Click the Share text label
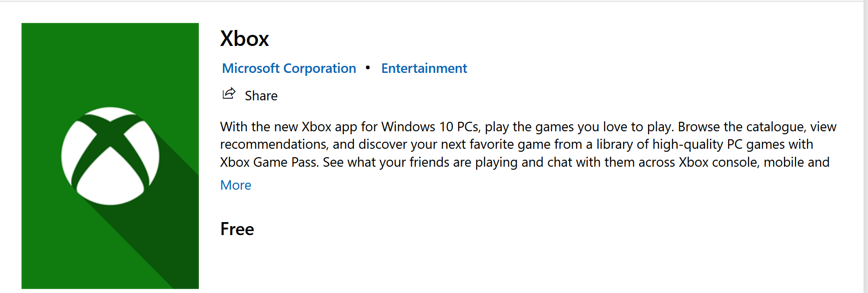This screenshot has height=293, width=868. coord(261,96)
